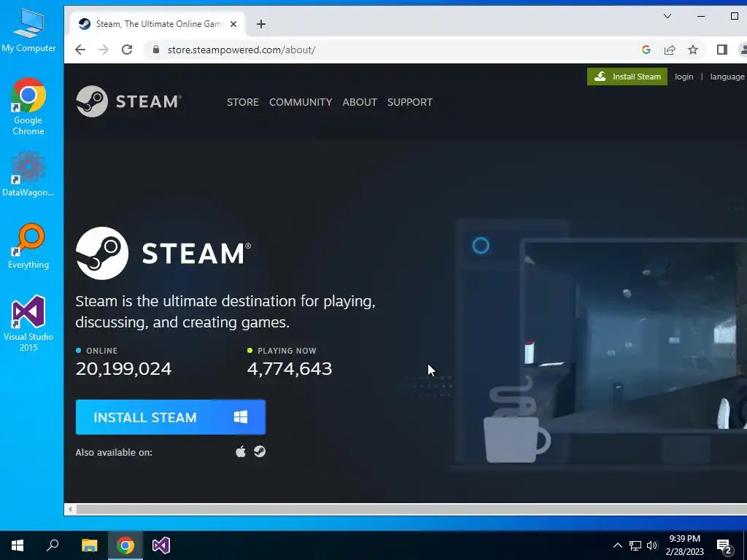Open the language dropdown
Screen dimensions: 747x560
click(x=727, y=77)
